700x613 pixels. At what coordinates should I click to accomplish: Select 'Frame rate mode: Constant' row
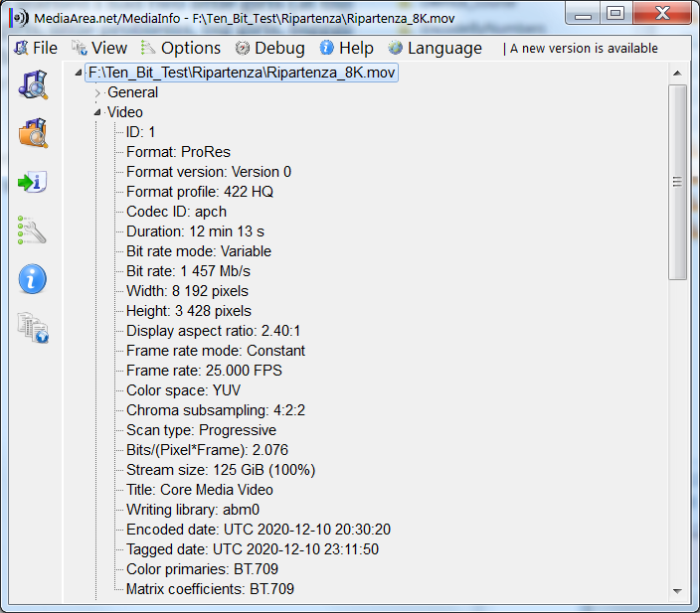216,351
